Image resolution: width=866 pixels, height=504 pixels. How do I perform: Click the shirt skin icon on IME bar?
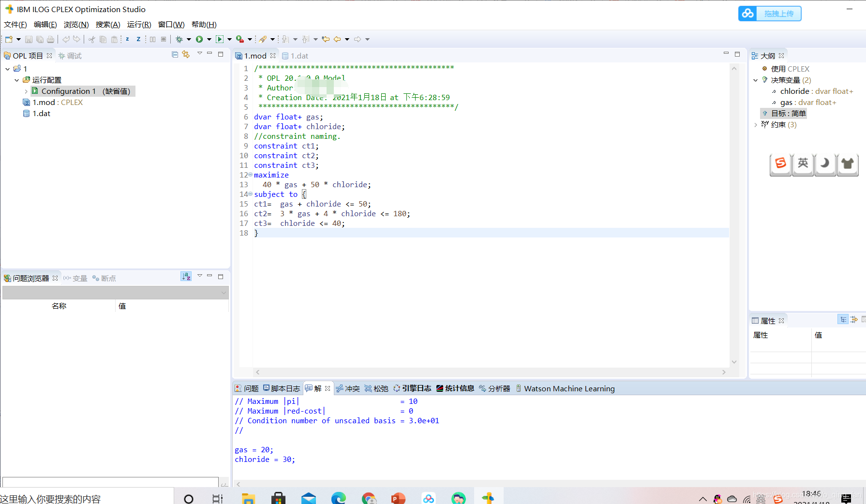pos(848,163)
